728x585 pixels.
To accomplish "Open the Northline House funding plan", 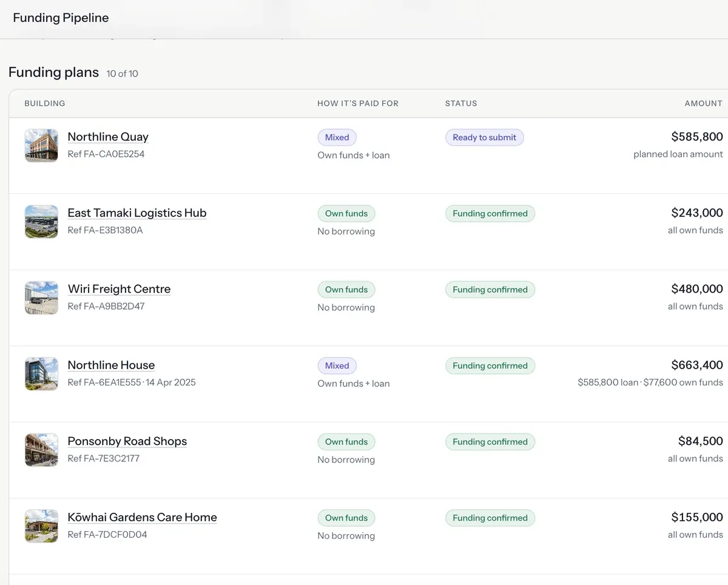I will [x=111, y=365].
